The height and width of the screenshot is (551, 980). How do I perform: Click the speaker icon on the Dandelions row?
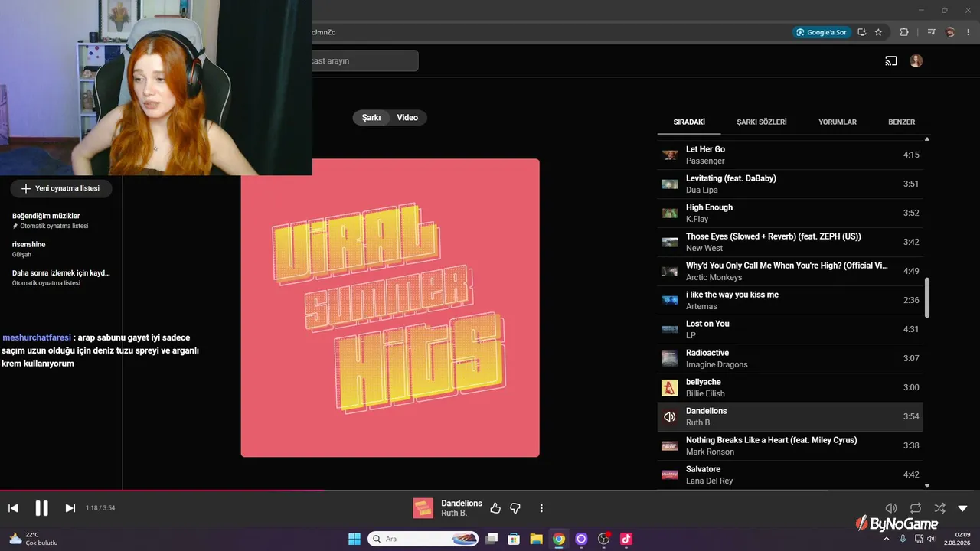pos(670,416)
